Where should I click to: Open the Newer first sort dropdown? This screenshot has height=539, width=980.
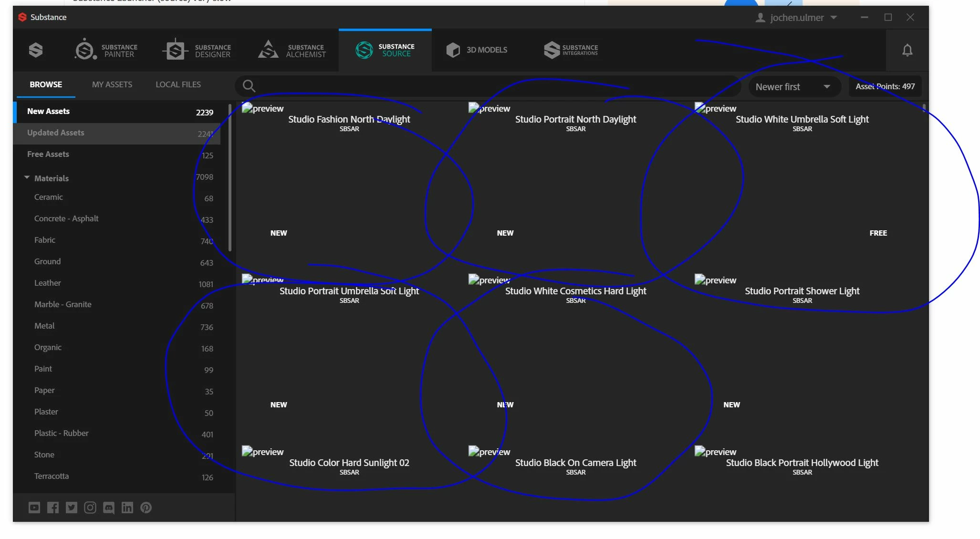(x=793, y=87)
